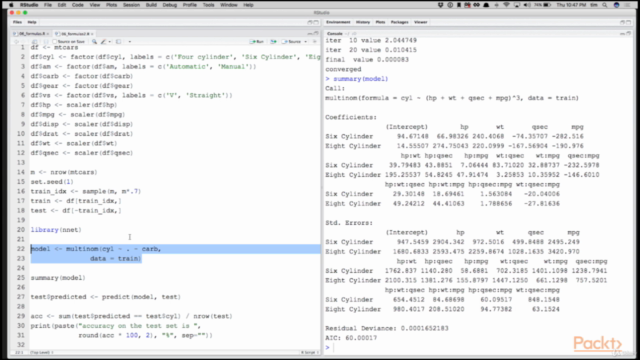Click code line 'library(nnet)'
The width and height of the screenshot is (640, 360).
click(x=56, y=230)
